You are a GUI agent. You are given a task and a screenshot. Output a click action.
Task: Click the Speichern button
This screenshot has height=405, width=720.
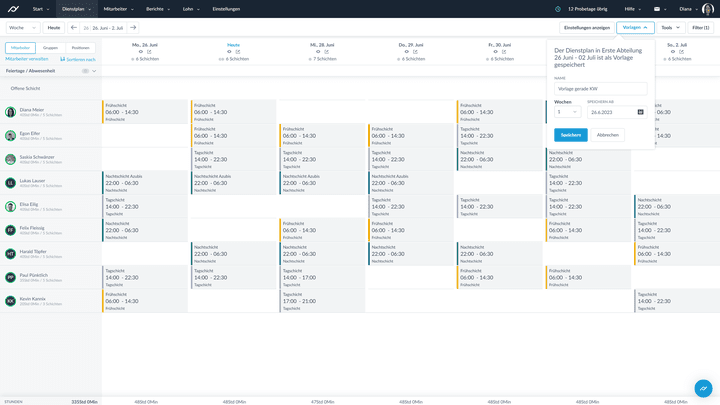click(571, 135)
